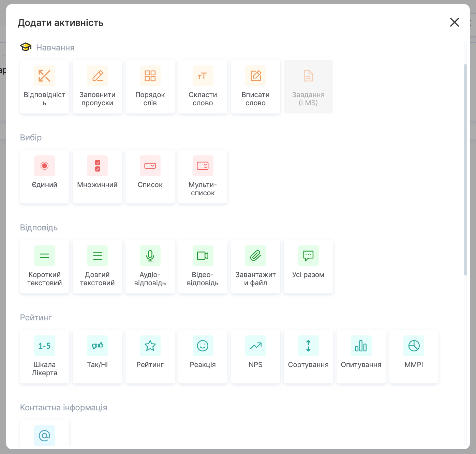The image size is (476, 454).
Task: Select Множинний multiple-choice checkbox activity
Action: [x=97, y=176]
